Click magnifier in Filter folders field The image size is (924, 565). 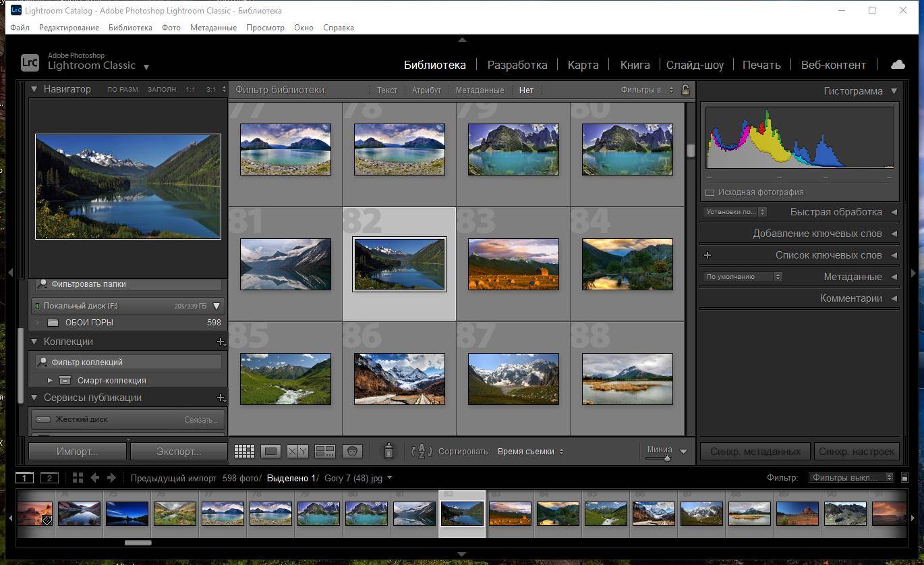42,284
